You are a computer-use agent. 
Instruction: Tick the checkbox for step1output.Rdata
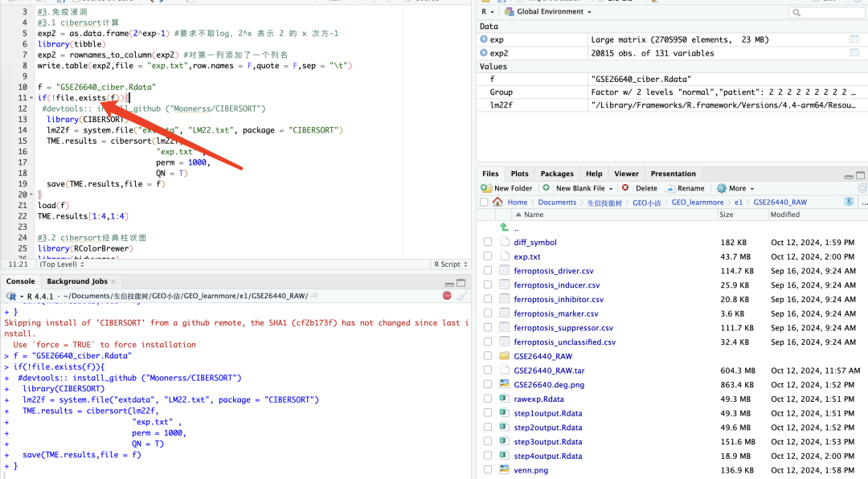488,413
